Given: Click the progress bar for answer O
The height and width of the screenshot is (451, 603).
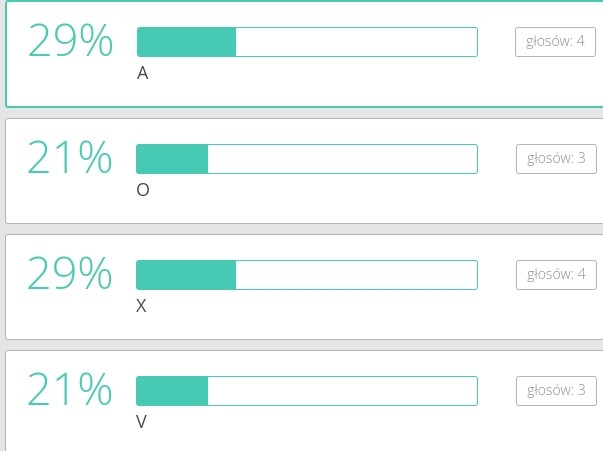Looking at the screenshot, I should [x=307, y=159].
